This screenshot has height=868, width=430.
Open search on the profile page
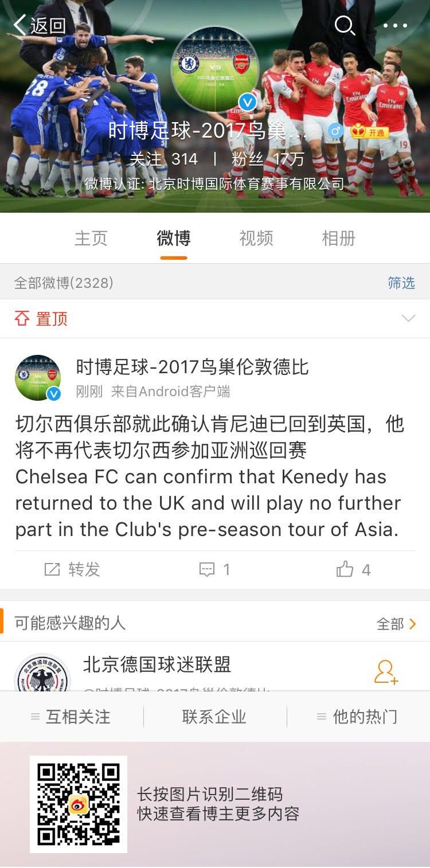[x=345, y=26]
